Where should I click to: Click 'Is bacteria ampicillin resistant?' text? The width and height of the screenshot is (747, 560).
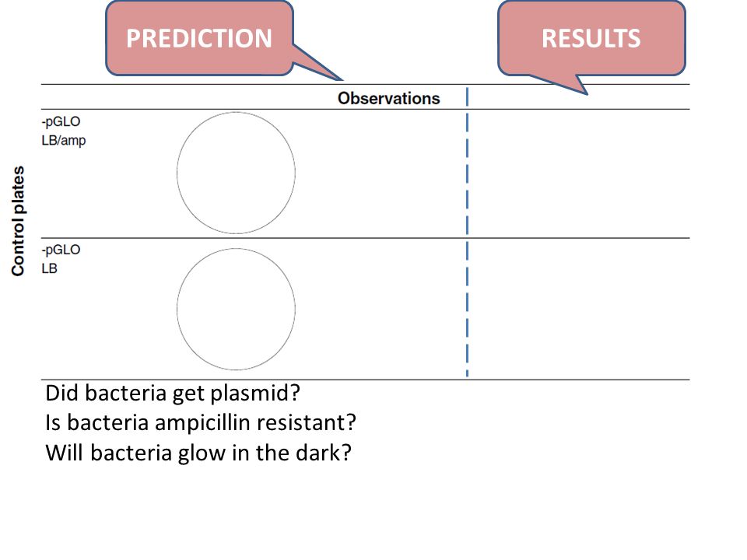coord(201,423)
